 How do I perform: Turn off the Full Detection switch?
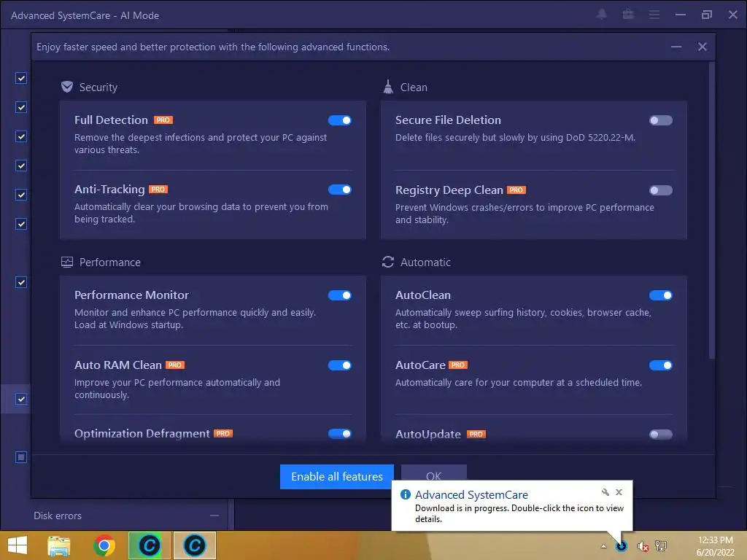point(340,120)
